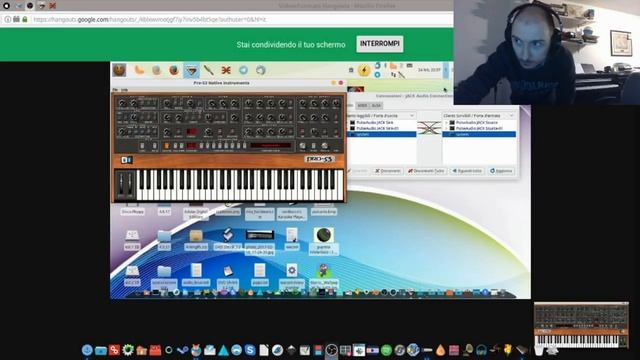
Task: Click the dark sphere desktop icon
Action: tap(324, 235)
